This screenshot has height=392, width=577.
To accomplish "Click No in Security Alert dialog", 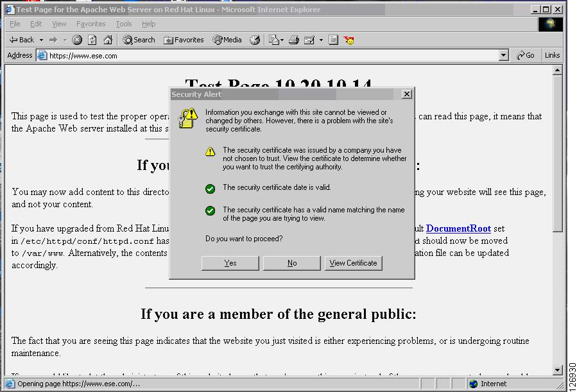I will point(292,263).
